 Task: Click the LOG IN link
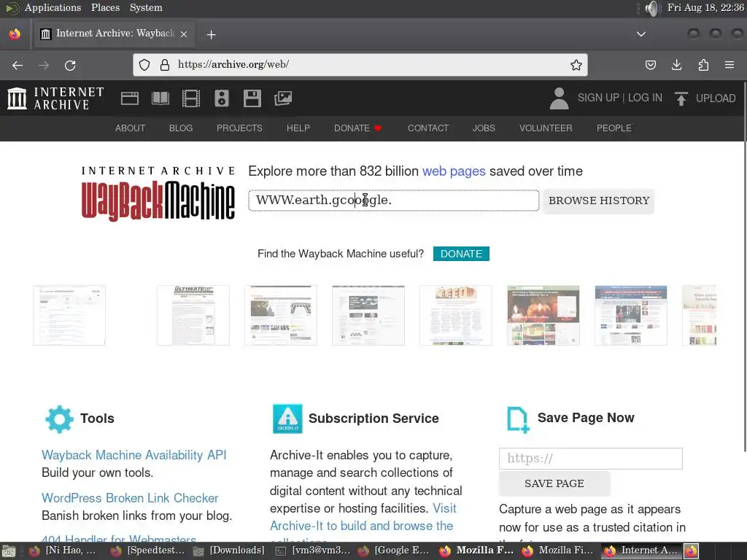pyautogui.click(x=645, y=98)
